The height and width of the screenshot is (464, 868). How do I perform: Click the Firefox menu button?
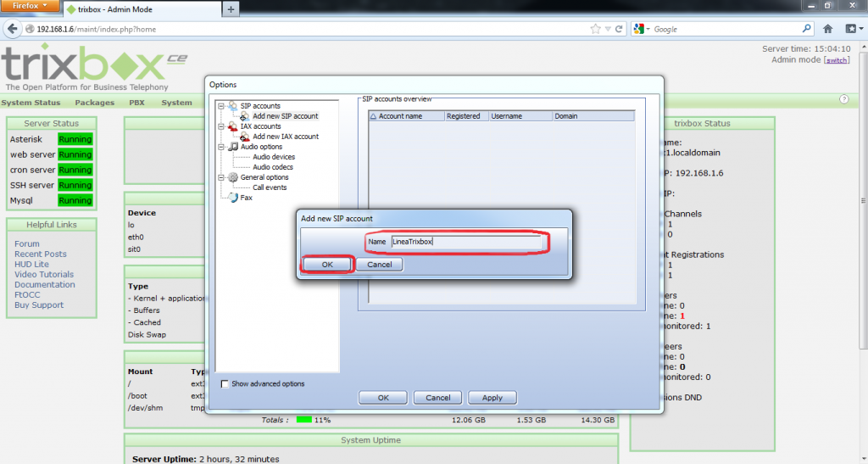click(31, 6)
